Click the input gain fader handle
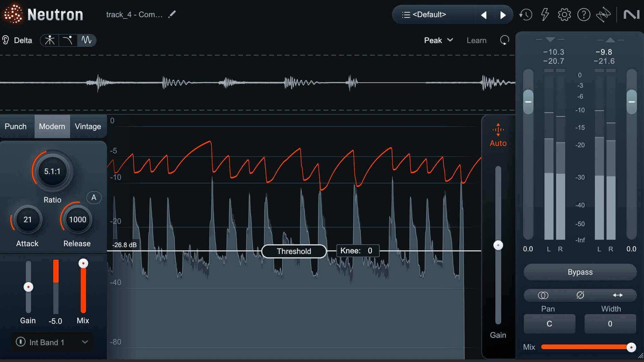The height and width of the screenshot is (362, 644). point(528,102)
